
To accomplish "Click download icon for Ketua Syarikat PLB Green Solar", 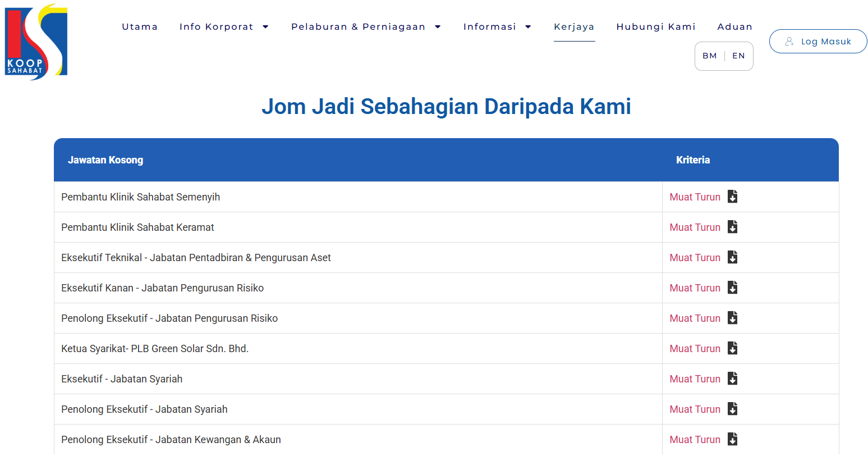I will coord(732,348).
